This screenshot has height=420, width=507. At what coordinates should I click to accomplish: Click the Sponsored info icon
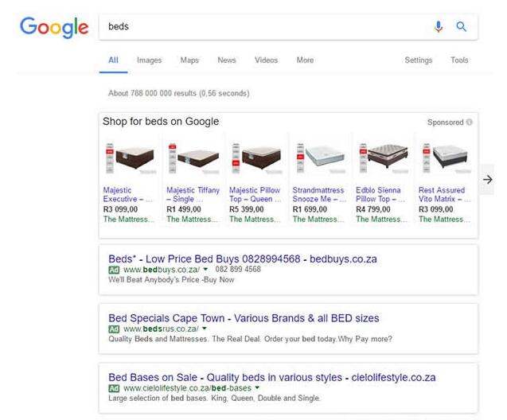(x=469, y=122)
